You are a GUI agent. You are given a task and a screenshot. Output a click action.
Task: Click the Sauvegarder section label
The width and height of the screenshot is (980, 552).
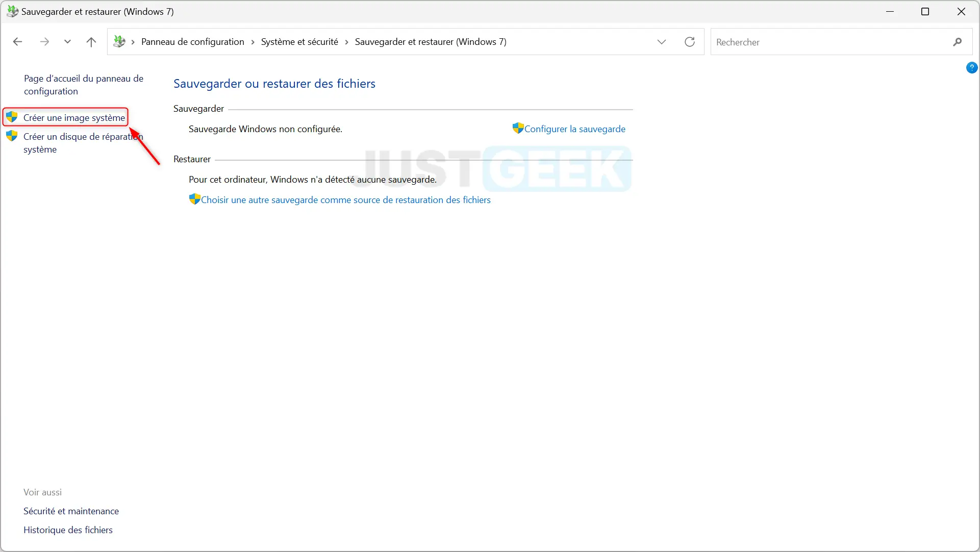coord(198,109)
